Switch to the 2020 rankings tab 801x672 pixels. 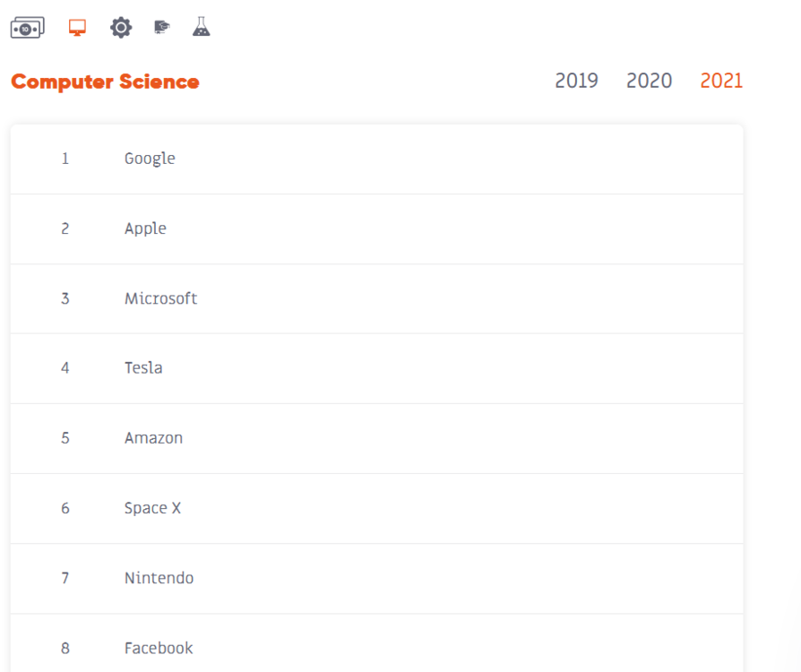pos(649,81)
